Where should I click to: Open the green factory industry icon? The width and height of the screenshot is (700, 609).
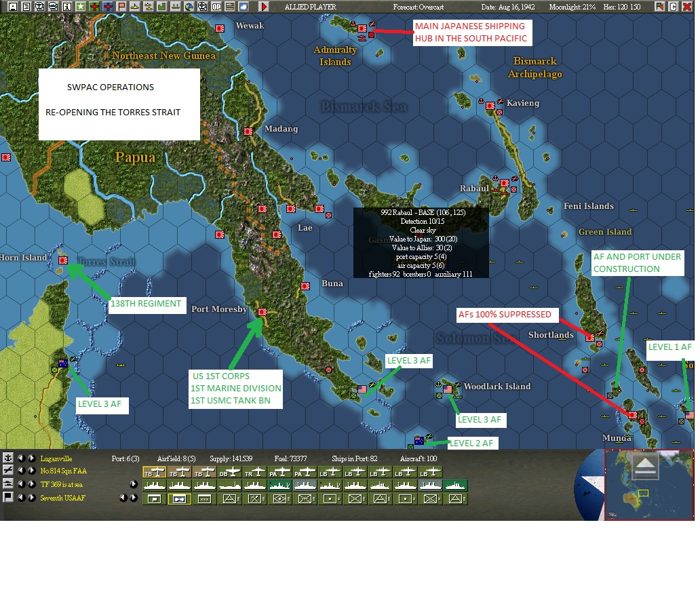(x=161, y=6)
